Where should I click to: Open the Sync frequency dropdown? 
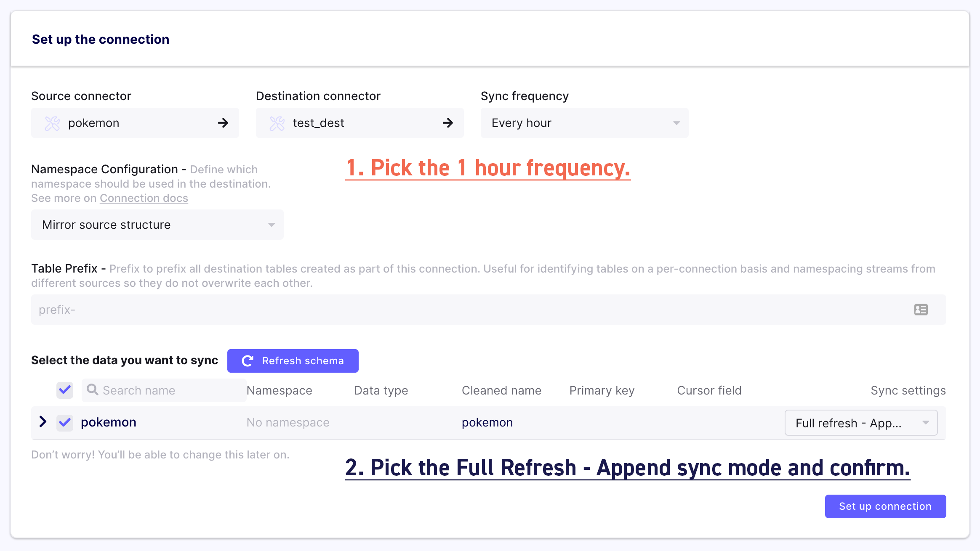pyautogui.click(x=584, y=123)
